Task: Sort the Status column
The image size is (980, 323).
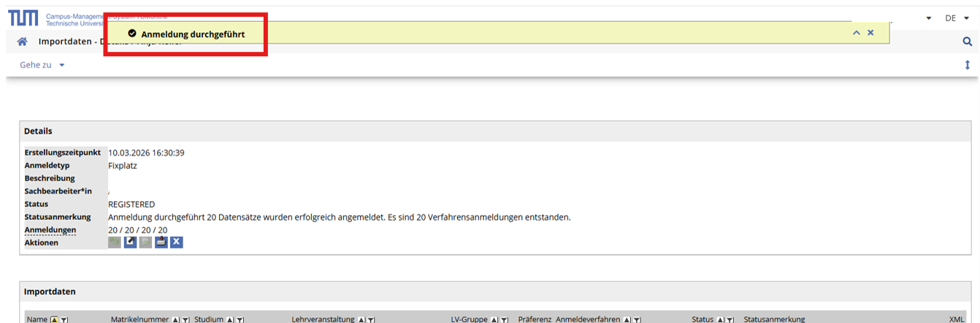Action: (x=720, y=320)
